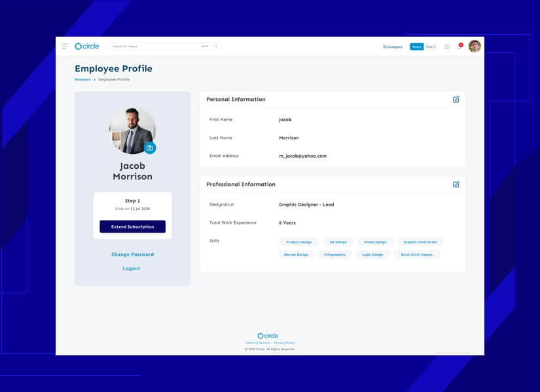Image resolution: width=540 pixels, height=392 pixels.
Task: Open the profile avatar menu
Action: click(474, 46)
